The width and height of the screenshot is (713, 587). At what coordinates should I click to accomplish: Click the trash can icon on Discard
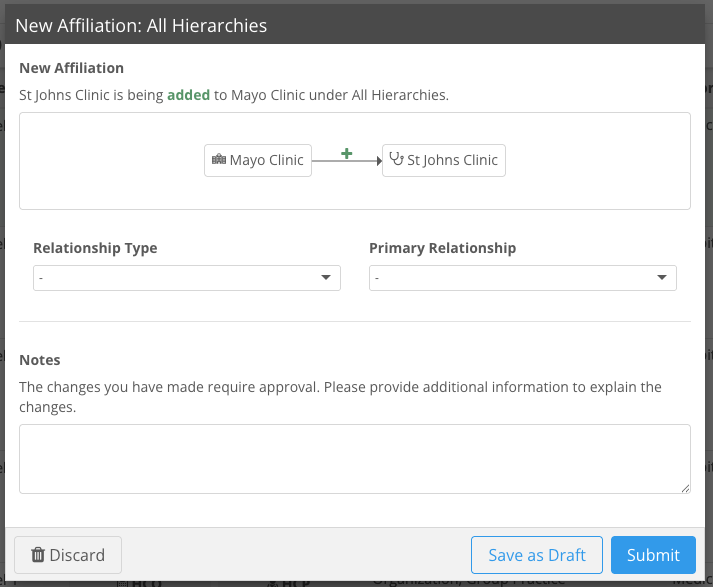[38, 555]
